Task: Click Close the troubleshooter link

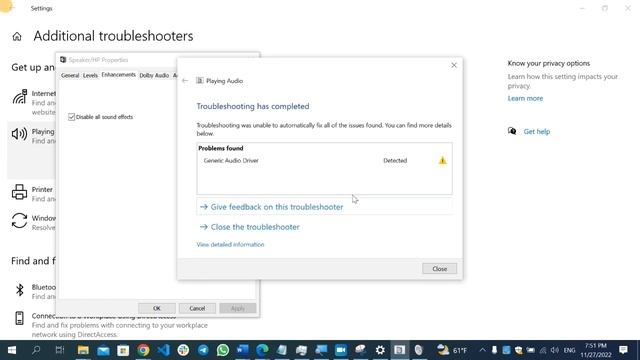Action: [250, 227]
